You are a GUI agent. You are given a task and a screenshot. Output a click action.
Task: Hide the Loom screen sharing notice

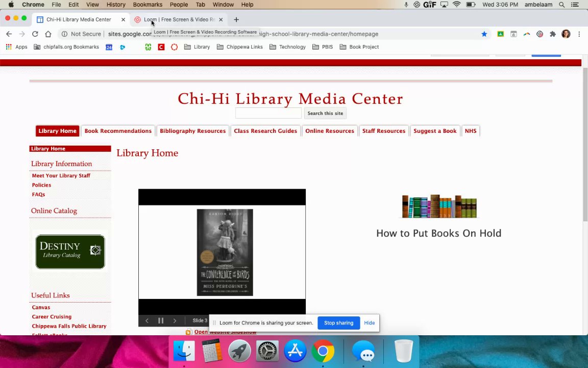(370, 323)
